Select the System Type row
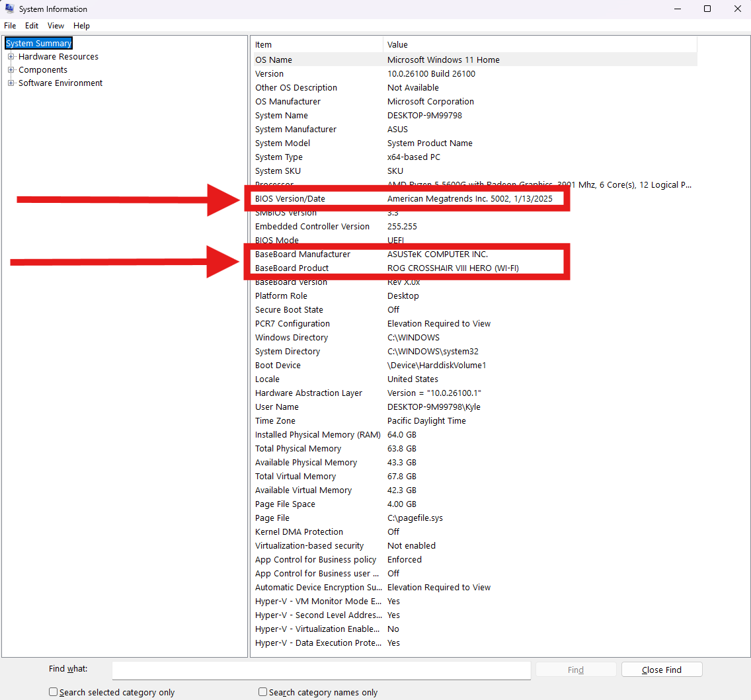Image resolution: width=751 pixels, height=700 pixels. 475,157
